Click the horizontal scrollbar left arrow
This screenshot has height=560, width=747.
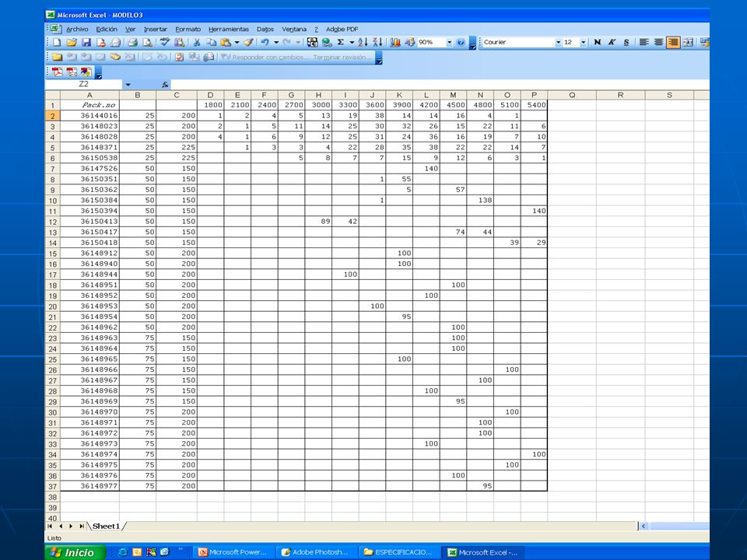[644, 527]
